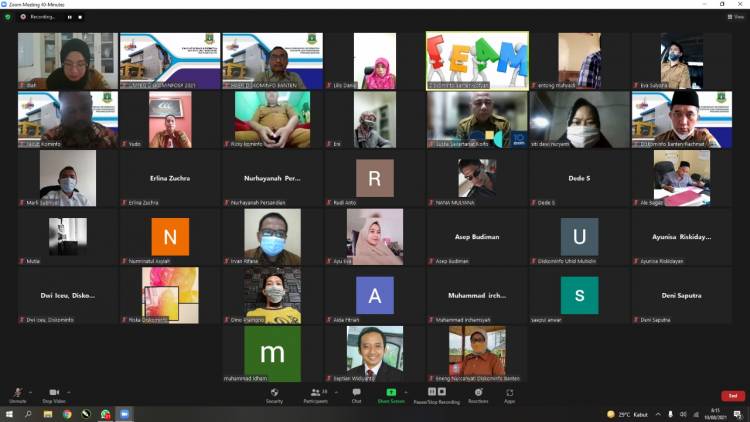This screenshot has width=750, height=422.
Task: Stop recording from top-left indicator
Action: pyautogui.click(x=80, y=17)
